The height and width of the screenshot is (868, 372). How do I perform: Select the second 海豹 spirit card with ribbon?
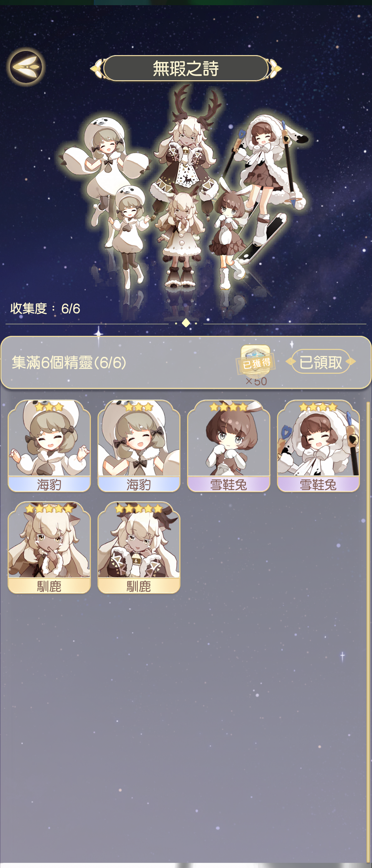point(139,446)
